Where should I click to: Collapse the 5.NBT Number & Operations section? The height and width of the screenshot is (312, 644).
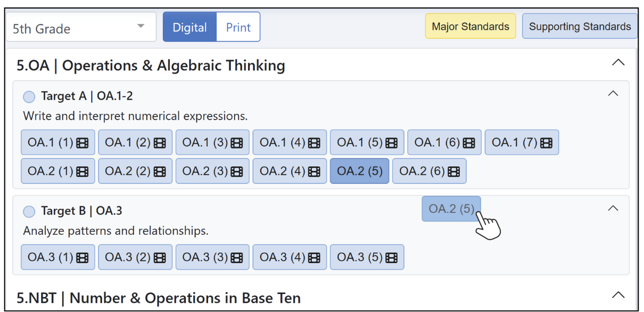pyautogui.click(x=618, y=295)
